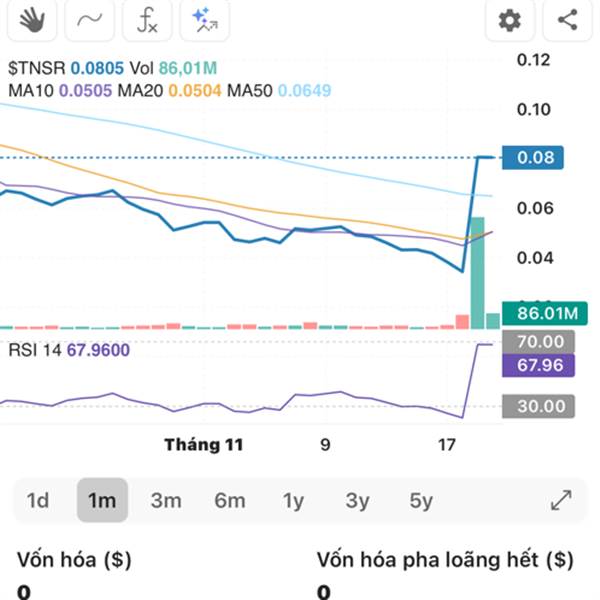Open the AI chart analysis tool
This screenshot has height=600, width=600.
204,19
